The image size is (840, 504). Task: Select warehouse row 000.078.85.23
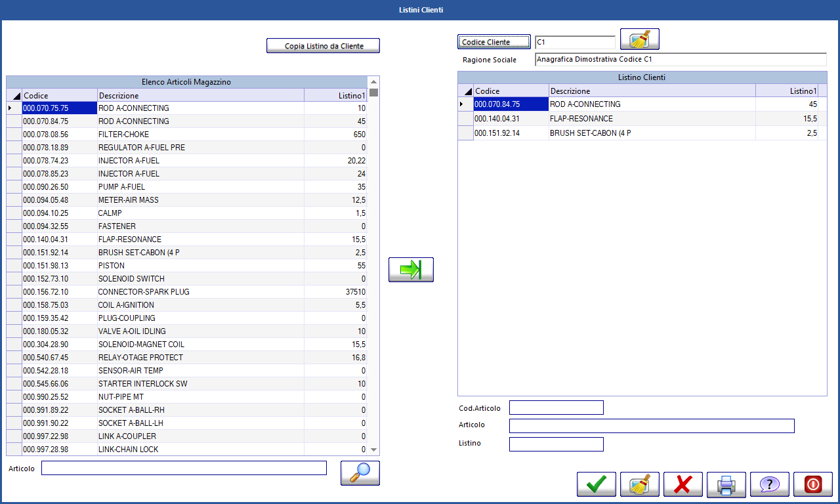click(187, 174)
